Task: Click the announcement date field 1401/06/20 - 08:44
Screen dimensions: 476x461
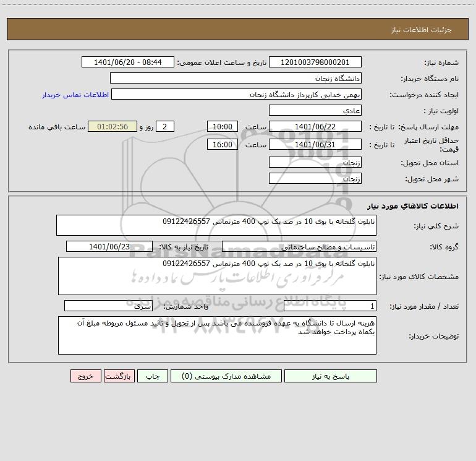Action: click(x=128, y=62)
